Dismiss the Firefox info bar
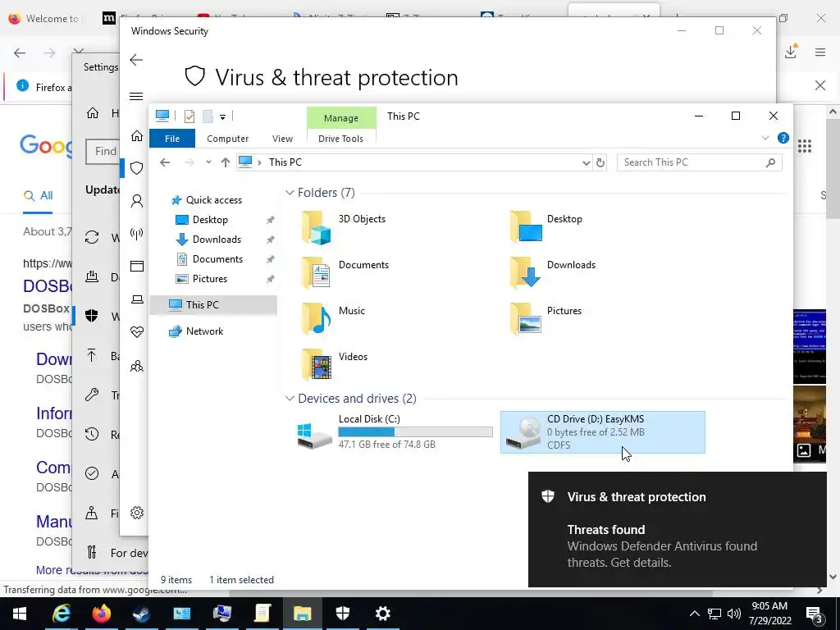The width and height of the screenshot is (840, 630). point(819,85)
